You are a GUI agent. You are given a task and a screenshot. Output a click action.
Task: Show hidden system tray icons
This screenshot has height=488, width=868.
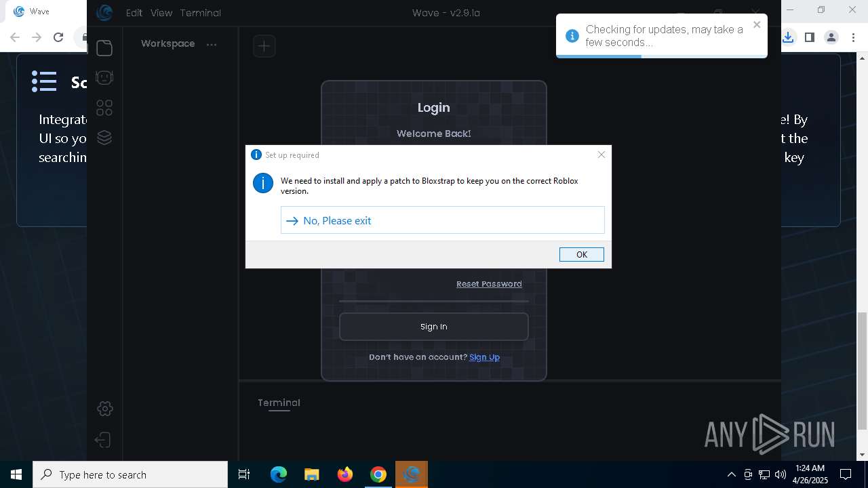[x=731, y=474]
